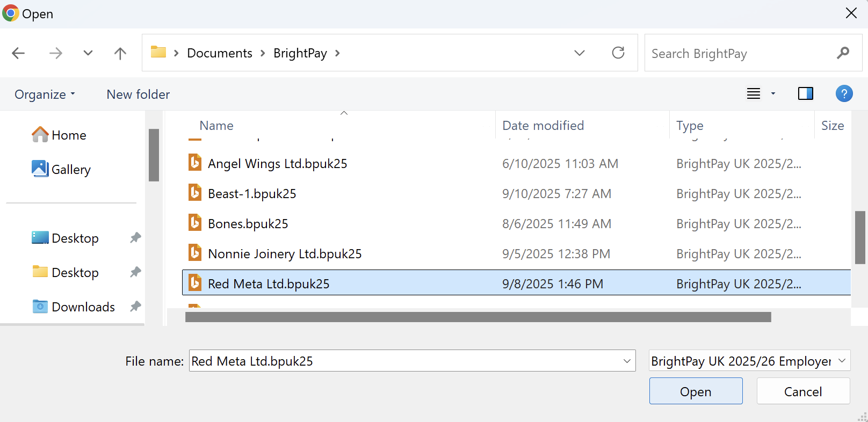Refresh the BrightPay folder listing
Image resolution: width=868 pixels, height=422 pixels.
click(x=618, y=53)
